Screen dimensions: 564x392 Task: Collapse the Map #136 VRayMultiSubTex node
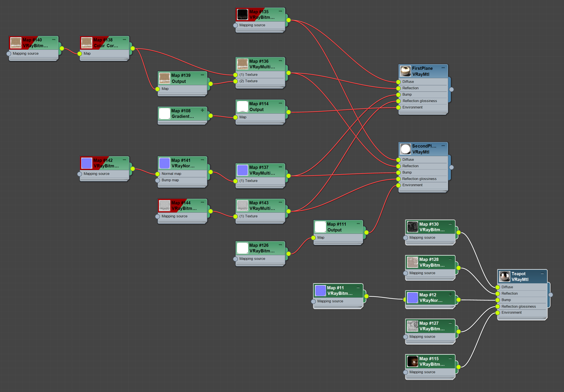280,61
